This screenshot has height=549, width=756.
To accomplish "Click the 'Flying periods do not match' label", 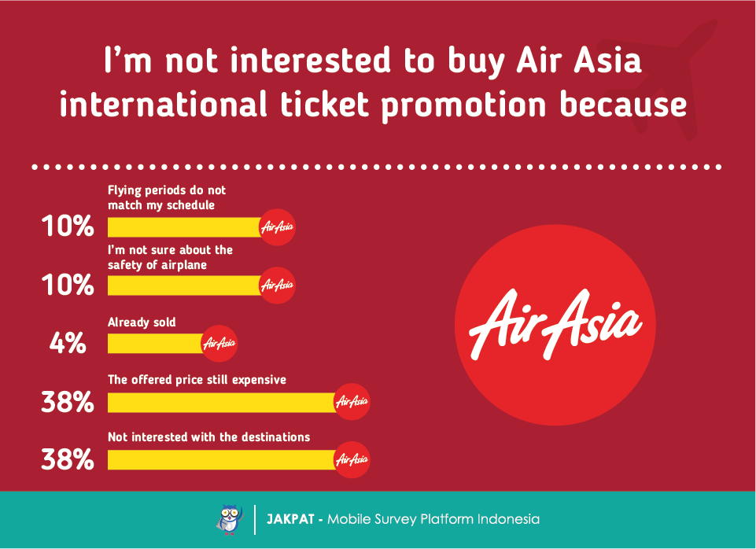I will coord(166,197).
